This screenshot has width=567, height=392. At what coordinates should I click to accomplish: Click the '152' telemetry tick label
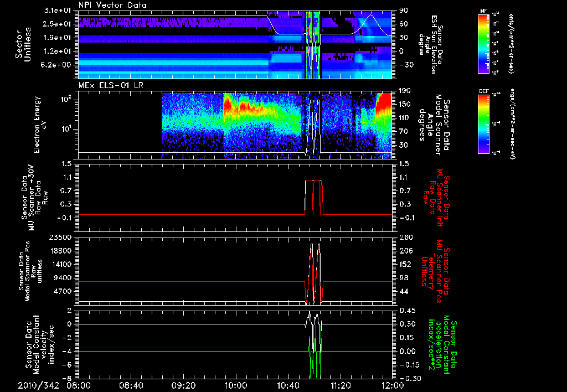coord(405,264)
